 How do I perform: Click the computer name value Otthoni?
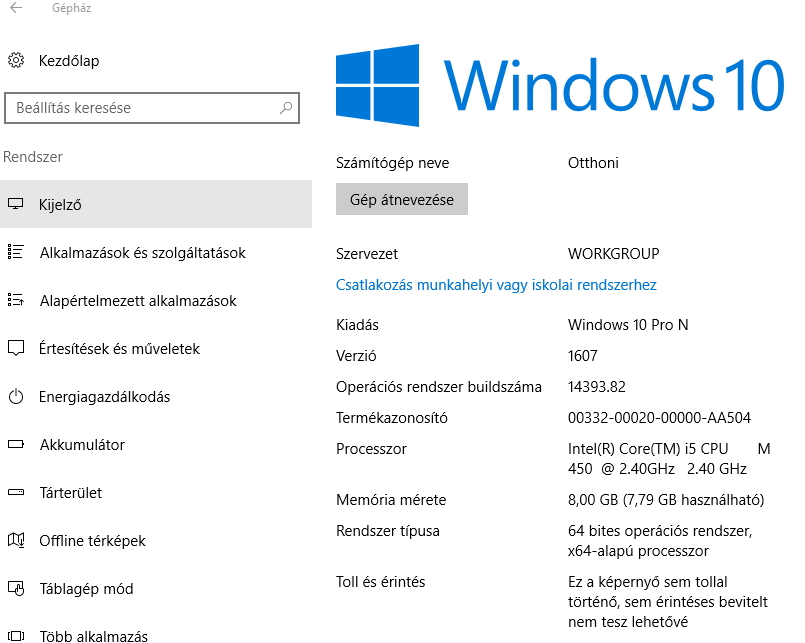tap(593, 163)
